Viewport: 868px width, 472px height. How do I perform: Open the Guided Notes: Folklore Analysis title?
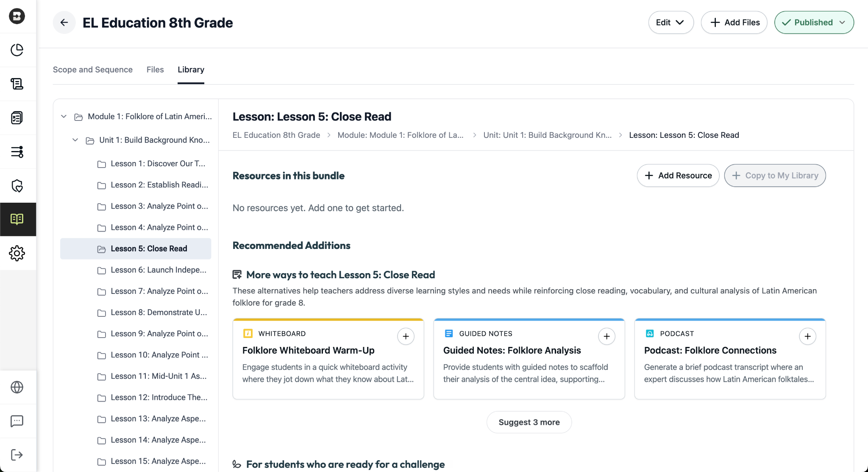[512, 350]
